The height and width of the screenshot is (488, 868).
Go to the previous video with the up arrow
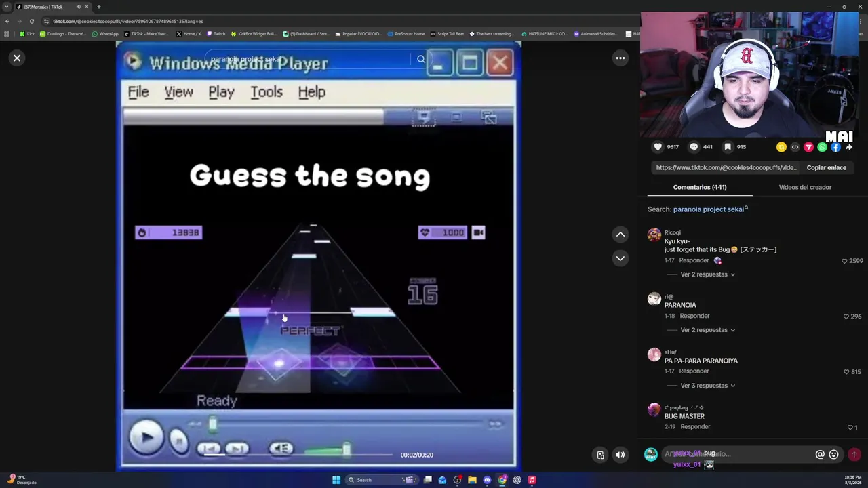pos(620,235)
